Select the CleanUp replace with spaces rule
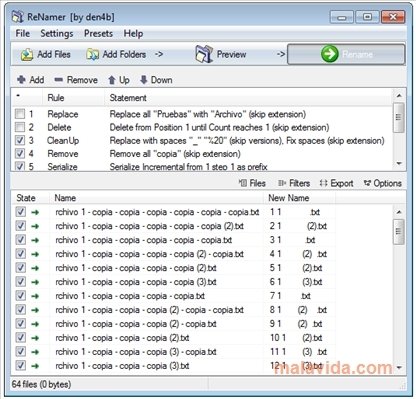416x399 pixels. point(203,140)
